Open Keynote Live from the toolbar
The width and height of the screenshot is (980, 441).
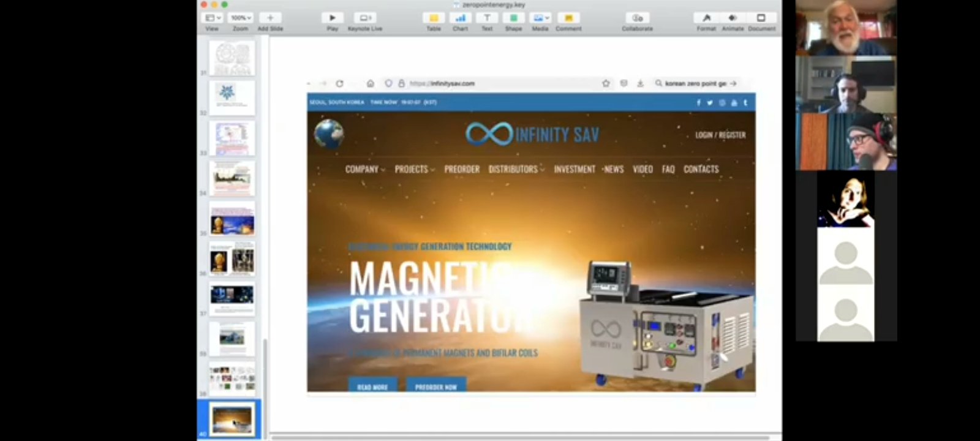365,18
